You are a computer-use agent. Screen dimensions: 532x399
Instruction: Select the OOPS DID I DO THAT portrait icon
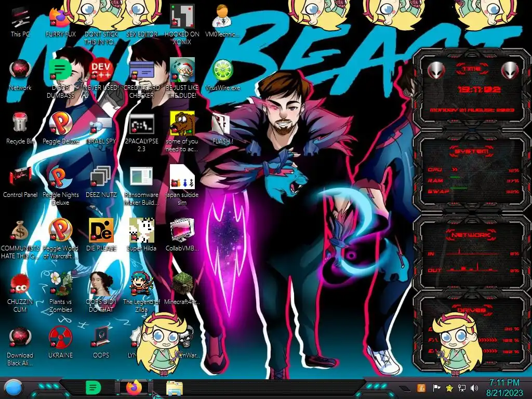pos(101,292)
